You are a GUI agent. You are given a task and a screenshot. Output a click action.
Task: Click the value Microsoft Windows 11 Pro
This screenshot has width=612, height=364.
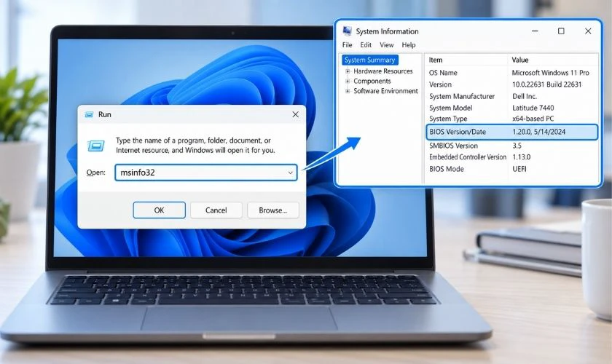click(x=550, y=73)
